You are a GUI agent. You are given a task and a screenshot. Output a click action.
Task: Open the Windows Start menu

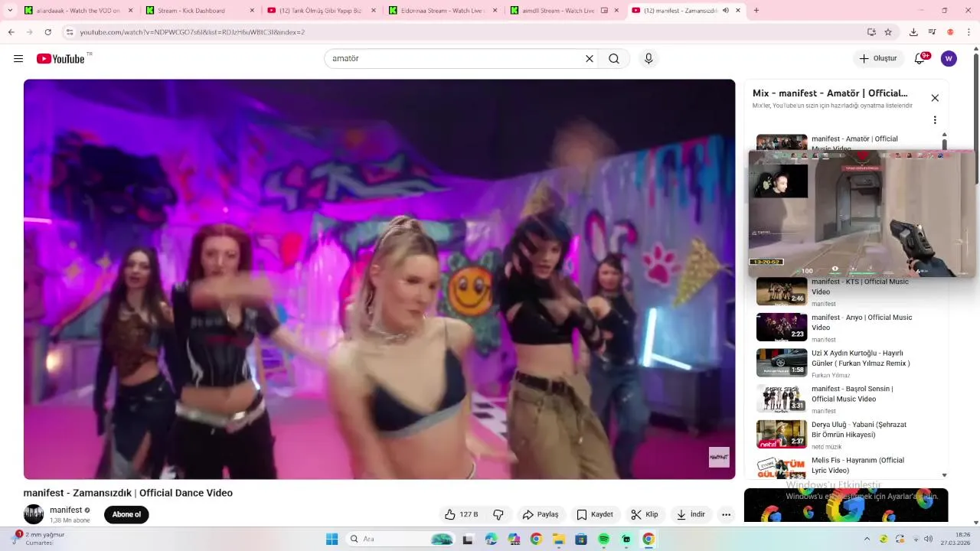coord(332,539)
